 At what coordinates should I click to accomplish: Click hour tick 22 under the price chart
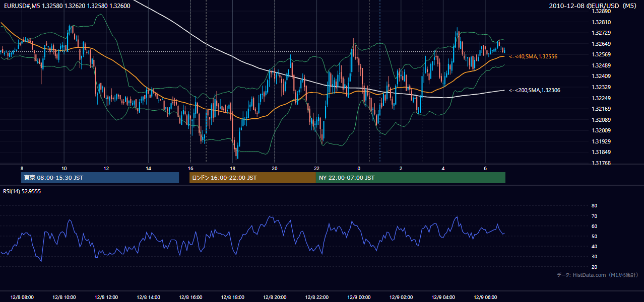(x=316, y=168)
